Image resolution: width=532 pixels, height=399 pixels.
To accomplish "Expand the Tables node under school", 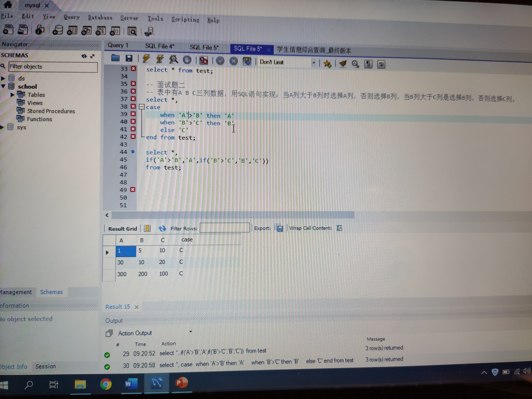I will (x=12, y=95).
